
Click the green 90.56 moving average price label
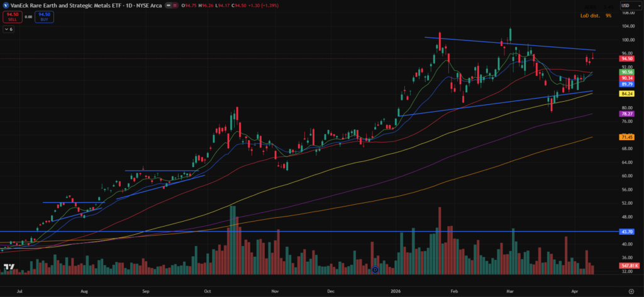[626, 72]
